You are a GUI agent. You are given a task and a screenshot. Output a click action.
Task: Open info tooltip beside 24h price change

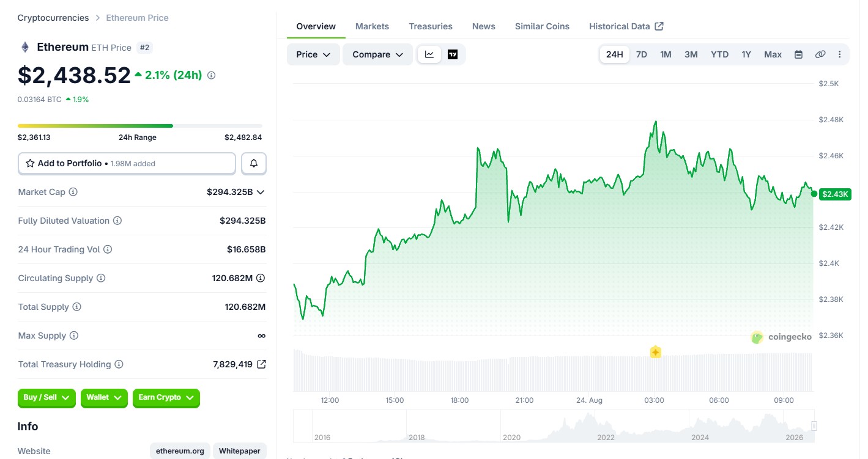pyautogui.click(x=212, y=75)
